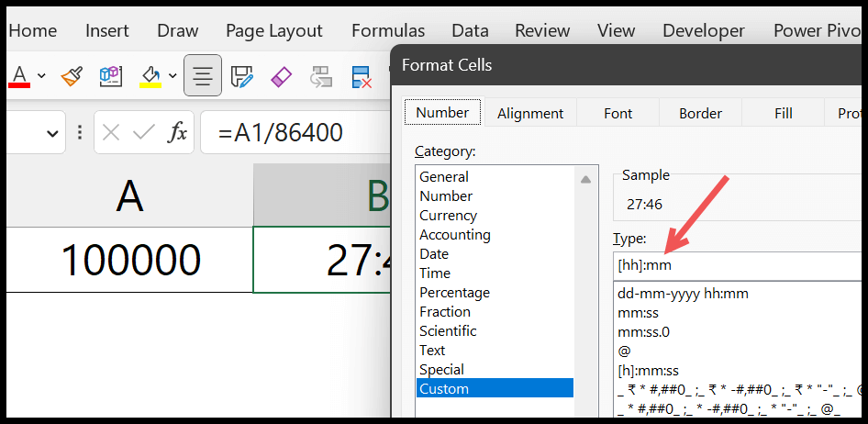Switch to the Fill tab

783,114
